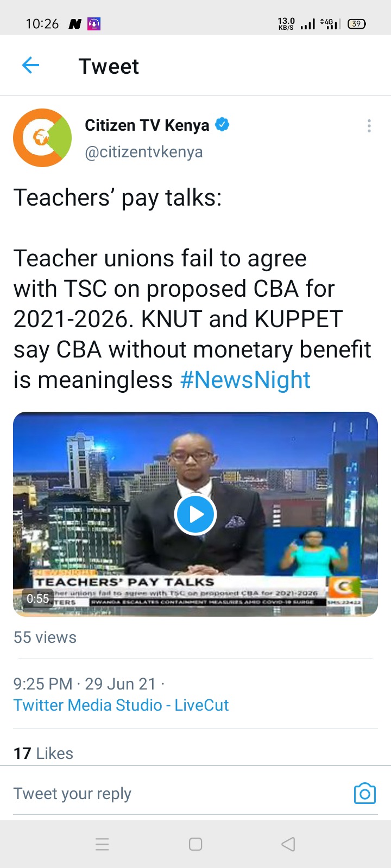The image size is (391, 868).
Task: Tap the Android back triangle icon
Action: tap(288, 844)
